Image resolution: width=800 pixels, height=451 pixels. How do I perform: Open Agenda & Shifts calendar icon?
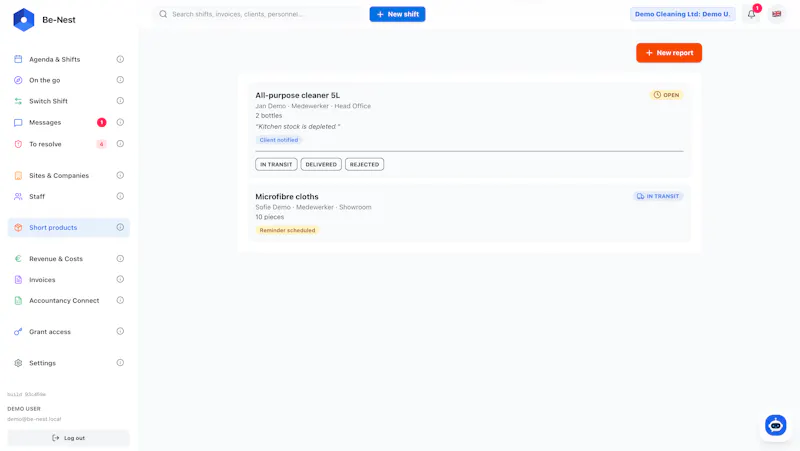18,59
